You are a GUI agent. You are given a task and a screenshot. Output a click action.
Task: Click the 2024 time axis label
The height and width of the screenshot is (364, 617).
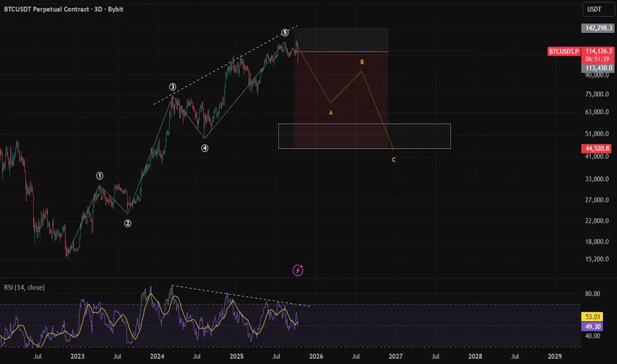click(157, 357)
